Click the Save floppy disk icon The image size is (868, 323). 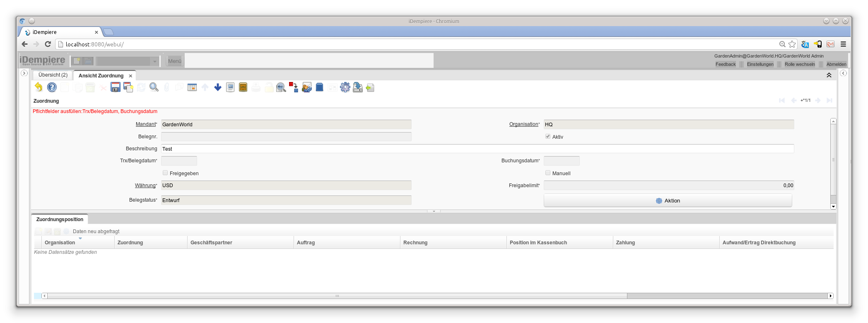(116, 87)
